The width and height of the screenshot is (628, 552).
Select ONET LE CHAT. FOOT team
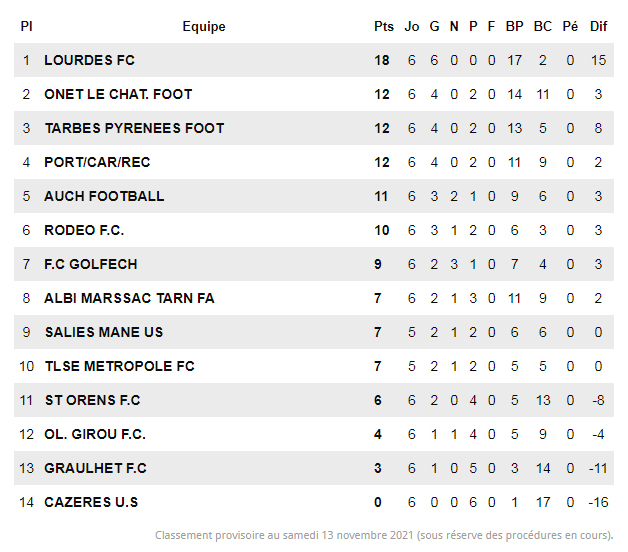118,94
